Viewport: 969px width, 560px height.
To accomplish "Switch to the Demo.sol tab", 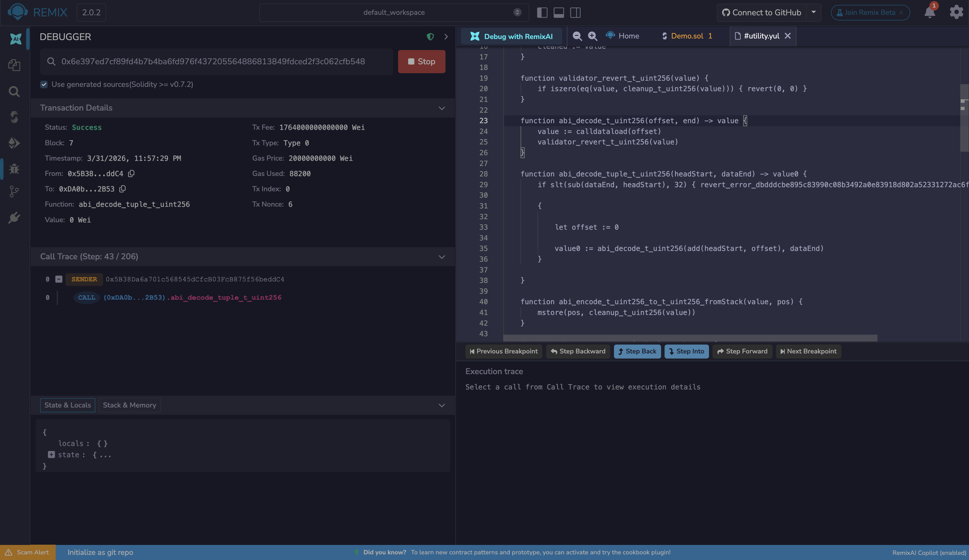I will pyautogui.click(x=687, y=36).
